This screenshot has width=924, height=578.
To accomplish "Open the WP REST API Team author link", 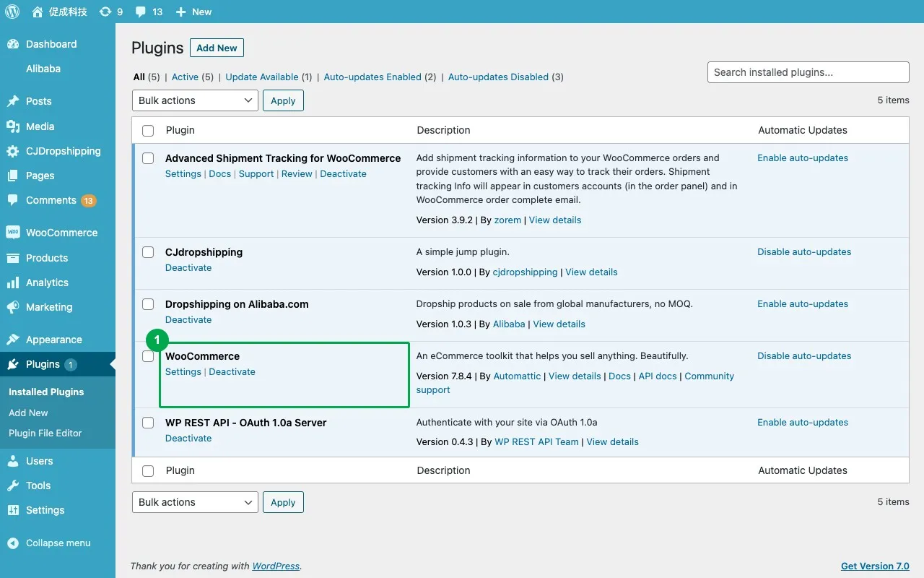I will point(536,441).
